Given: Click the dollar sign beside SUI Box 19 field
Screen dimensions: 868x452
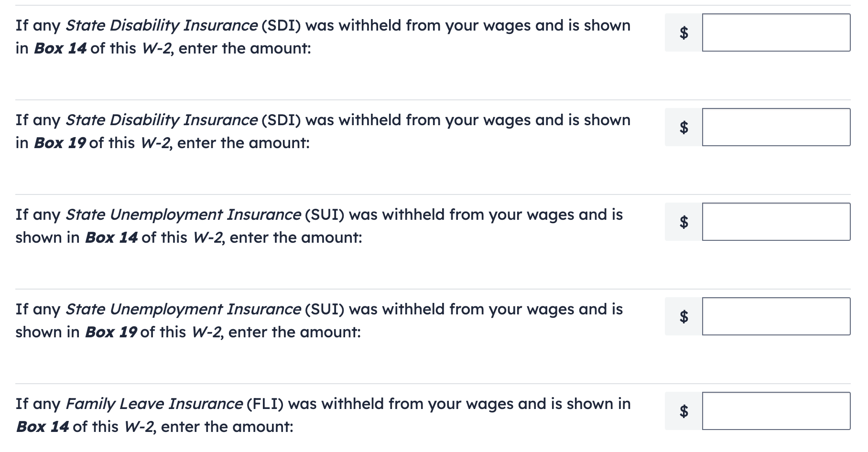Looking at the screenshot, I should coord(684,316).
